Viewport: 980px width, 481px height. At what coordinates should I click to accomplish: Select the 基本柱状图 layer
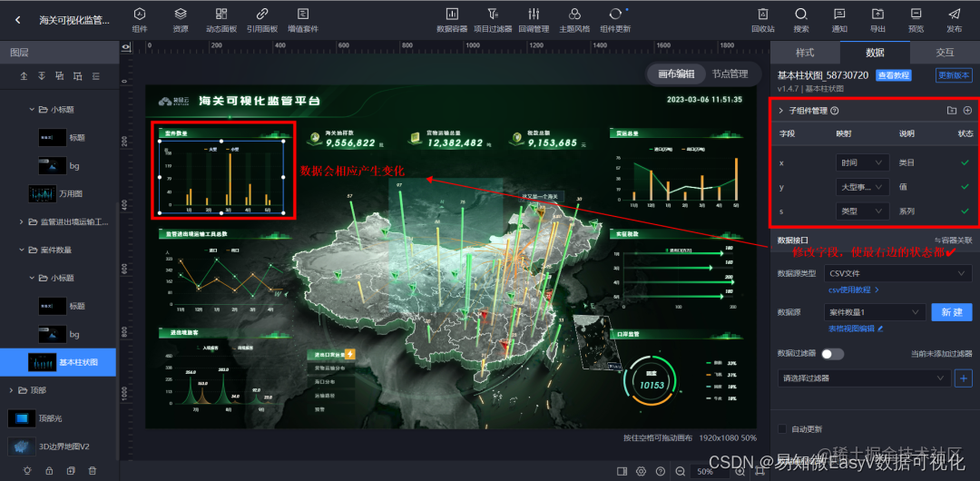58,362
